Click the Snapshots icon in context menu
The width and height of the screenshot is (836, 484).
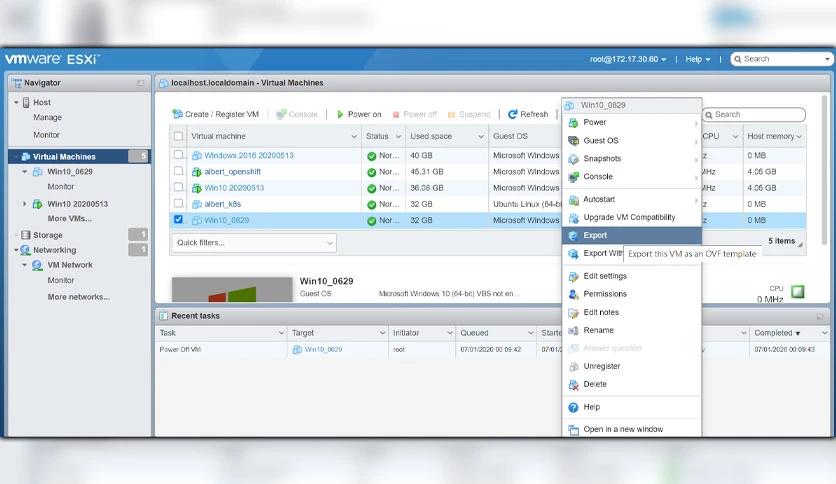click(x=573, y=159)
